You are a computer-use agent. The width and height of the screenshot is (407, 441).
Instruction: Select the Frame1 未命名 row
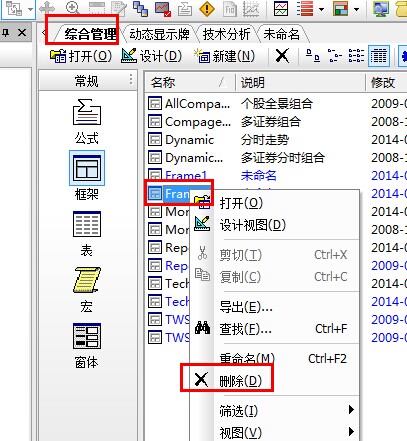click(x=277, y=175)
